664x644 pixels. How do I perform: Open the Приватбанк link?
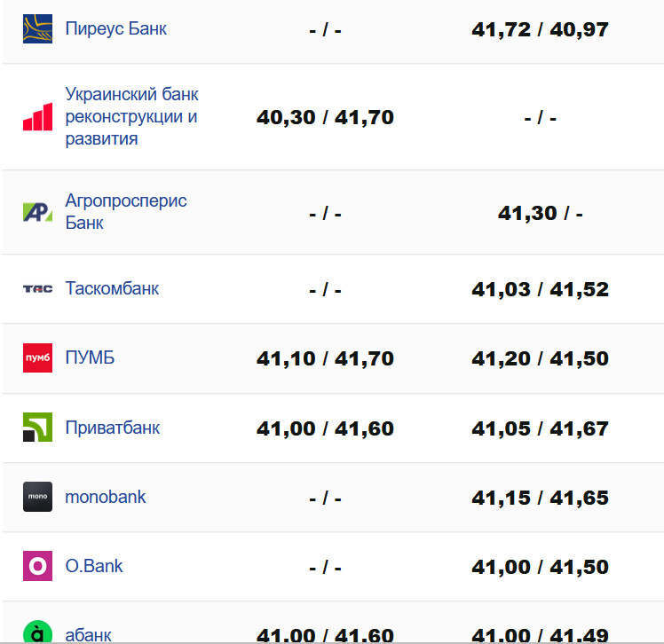[x=112, y=428]
